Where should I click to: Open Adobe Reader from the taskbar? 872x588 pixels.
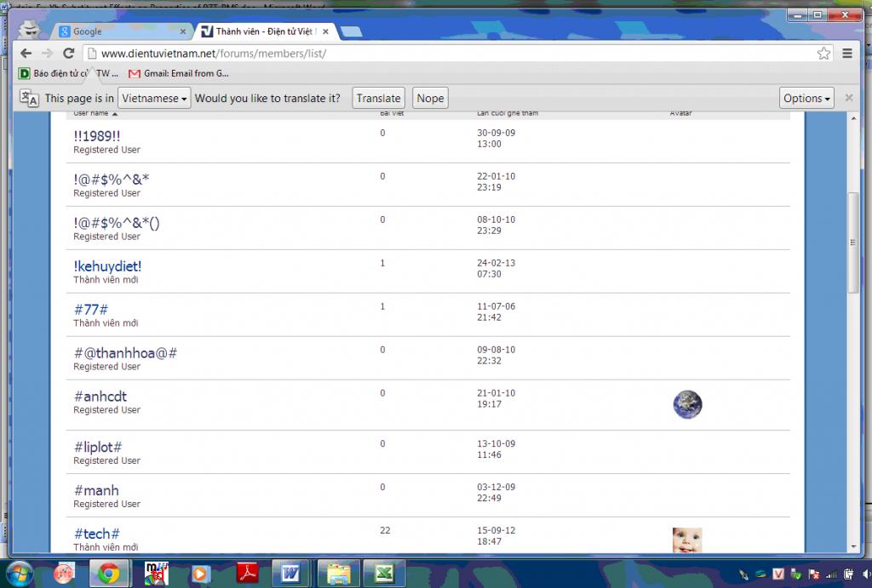click(247, 574)
